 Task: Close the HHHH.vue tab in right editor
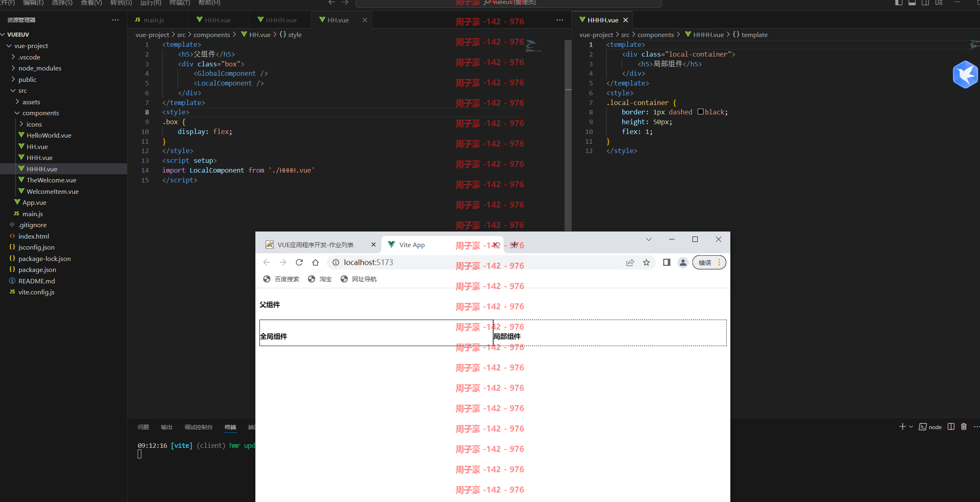(625, 20)
